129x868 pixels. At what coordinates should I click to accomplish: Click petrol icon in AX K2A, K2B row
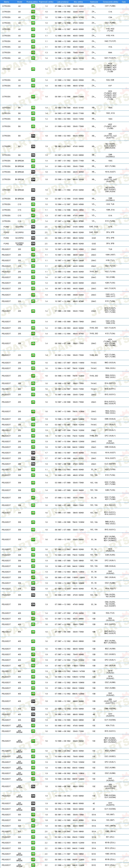(x=33, y=80)
